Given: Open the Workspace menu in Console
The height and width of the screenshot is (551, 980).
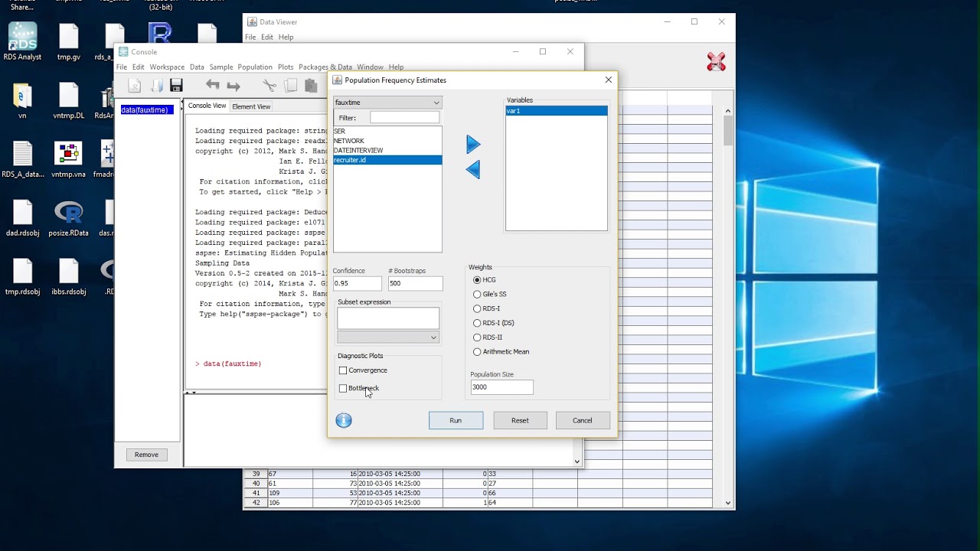Looking at the screenshot, I should [167, 67].
